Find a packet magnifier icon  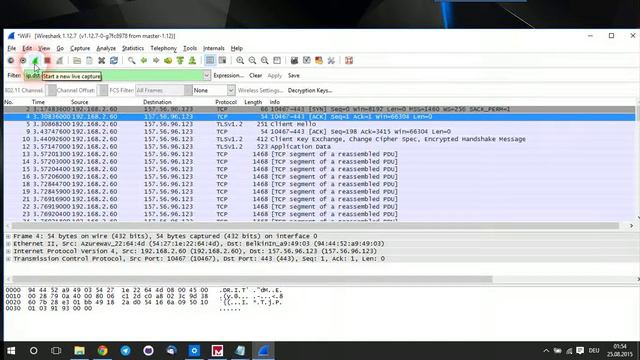click(x=131, y=61)
